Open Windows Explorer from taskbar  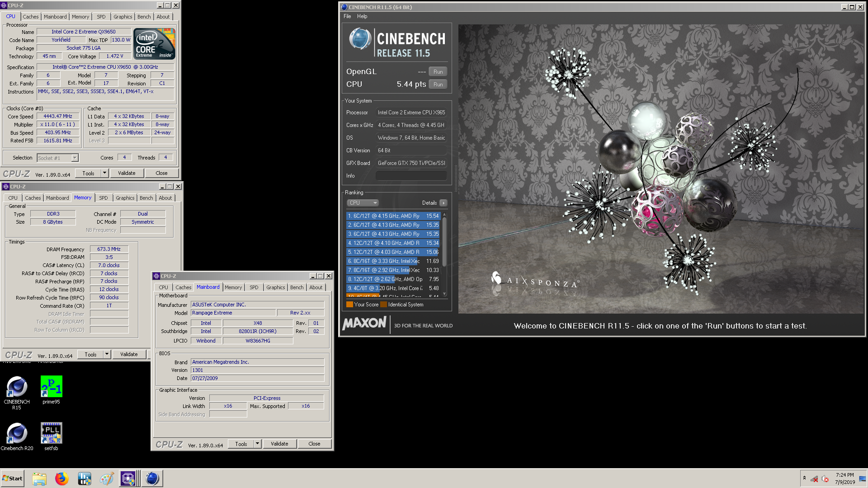(x=39, y=479)
